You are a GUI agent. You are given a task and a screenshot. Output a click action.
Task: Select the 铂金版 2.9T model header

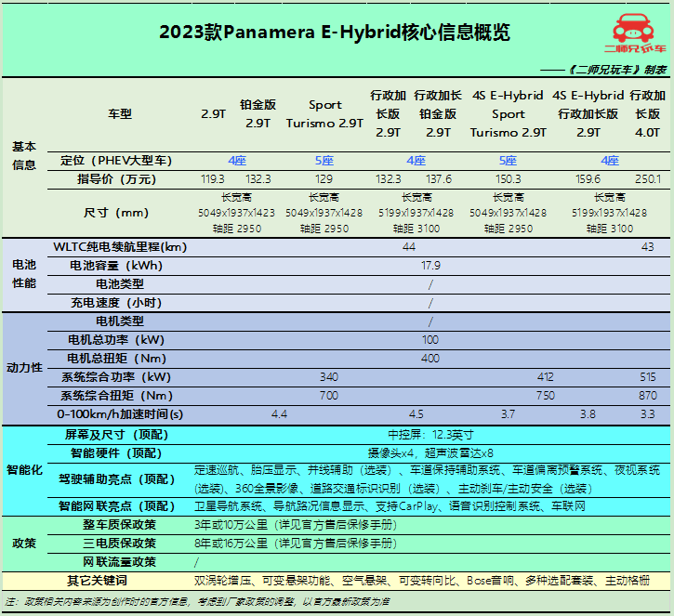[258, 114]
